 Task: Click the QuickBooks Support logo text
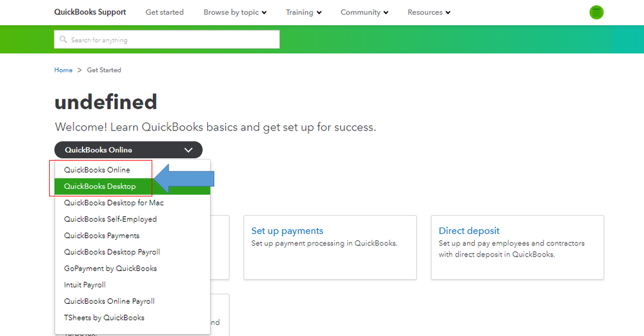(90, 12)
